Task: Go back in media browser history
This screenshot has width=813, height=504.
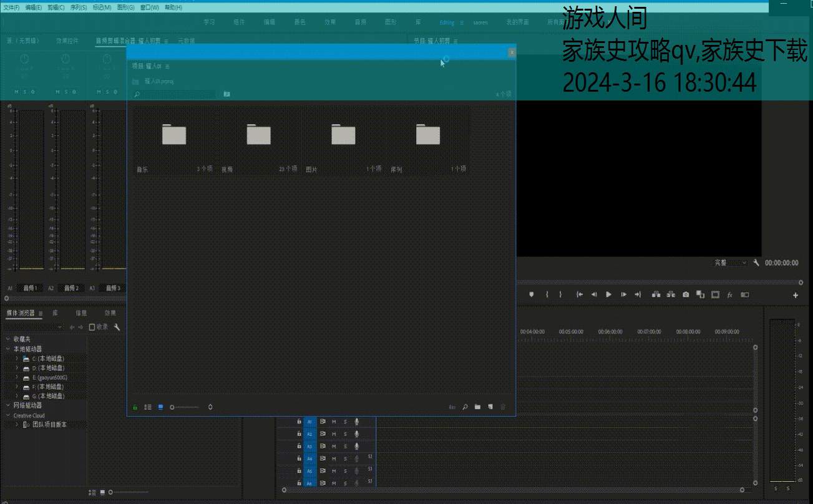Action: (x=72, y=327)
